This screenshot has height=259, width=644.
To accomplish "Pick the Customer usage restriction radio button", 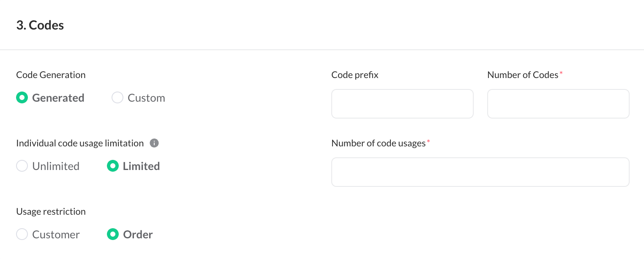I will coord(22,235).
